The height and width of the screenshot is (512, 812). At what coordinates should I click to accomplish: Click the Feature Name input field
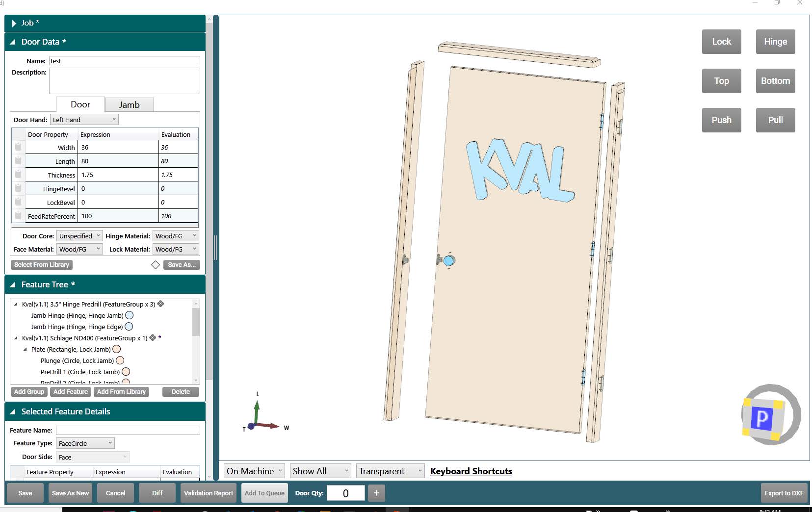click(128, 430)
